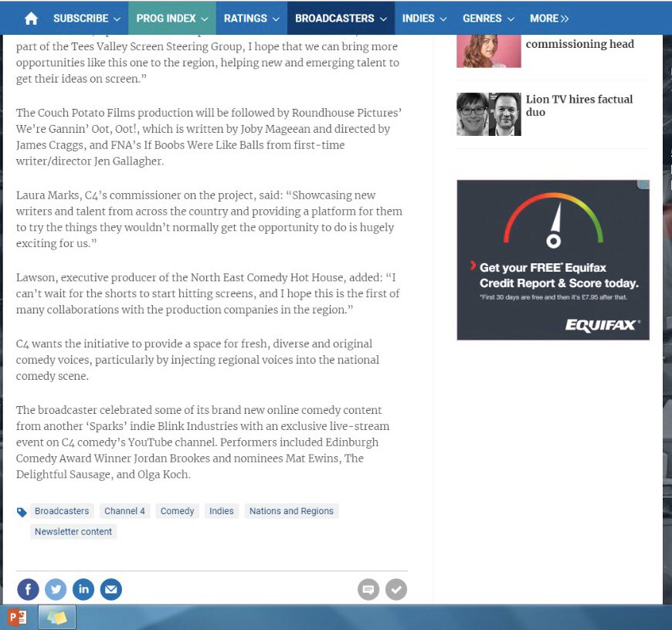Select the Indies tag
Viewport: 672px width, 630px height.
[x=222, y=511]
